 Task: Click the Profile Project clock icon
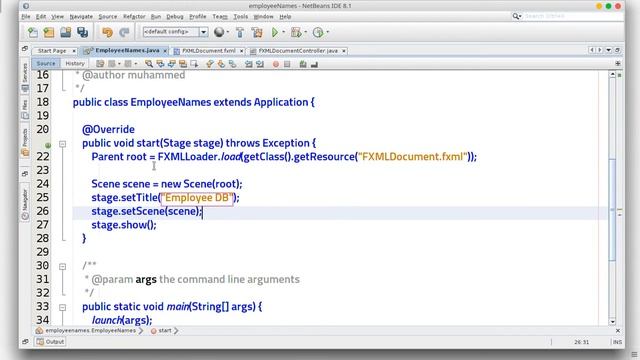(x=318, y=32)
